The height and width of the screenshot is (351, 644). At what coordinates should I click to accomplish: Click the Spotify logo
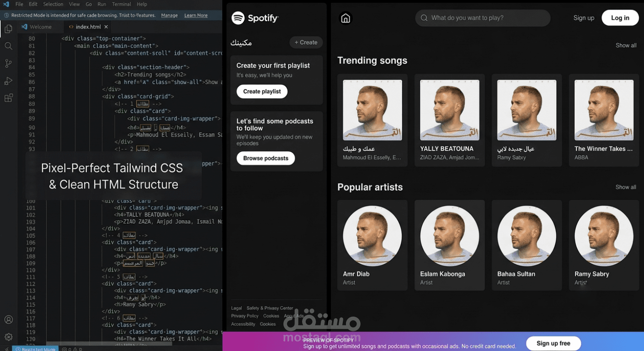coord(255,18)
